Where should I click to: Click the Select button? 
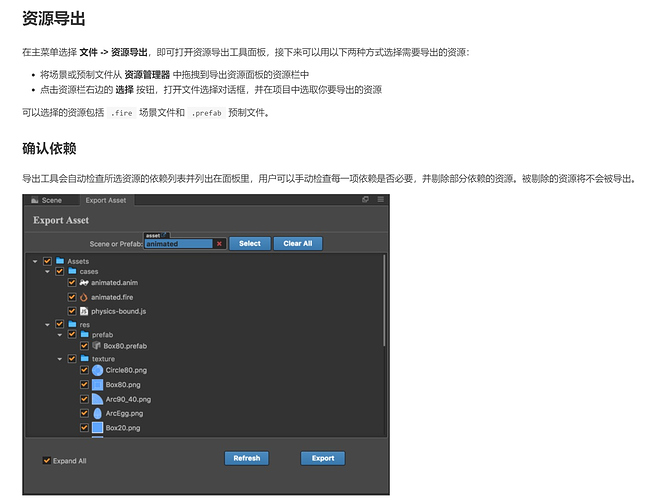pos(250,244)
